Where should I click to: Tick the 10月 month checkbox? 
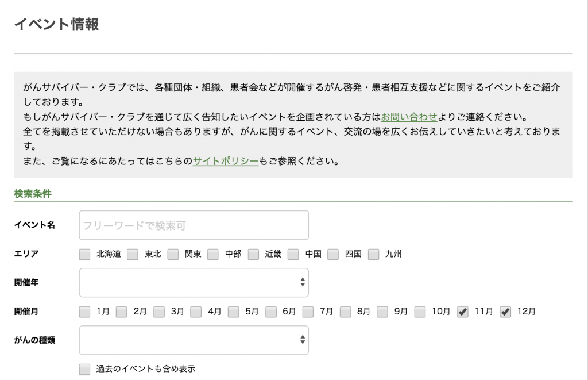(x=420, y=312)
